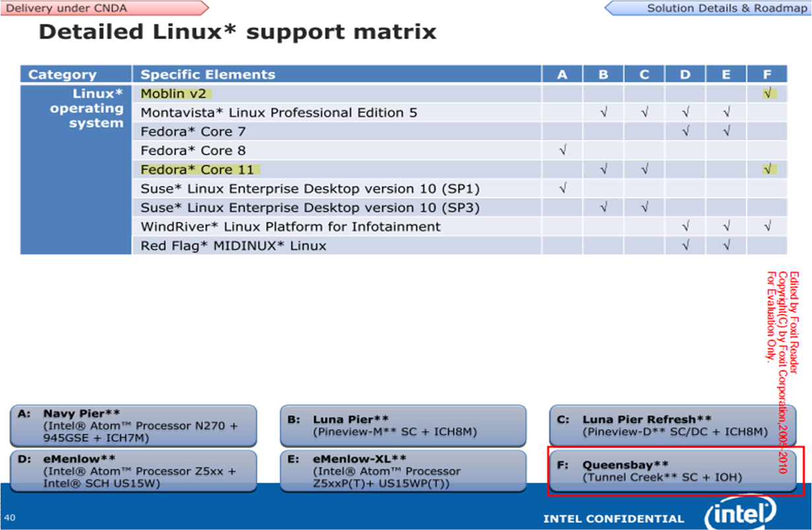The image size is (812, 530).
Task: Click column header F
Action: point(767,75)
